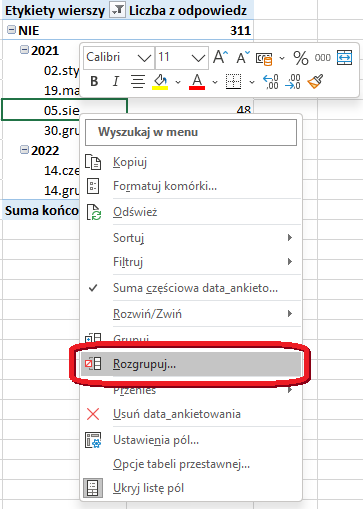Click the Odśwież refresh icon

pyautogui.click(x=94, y=212)
